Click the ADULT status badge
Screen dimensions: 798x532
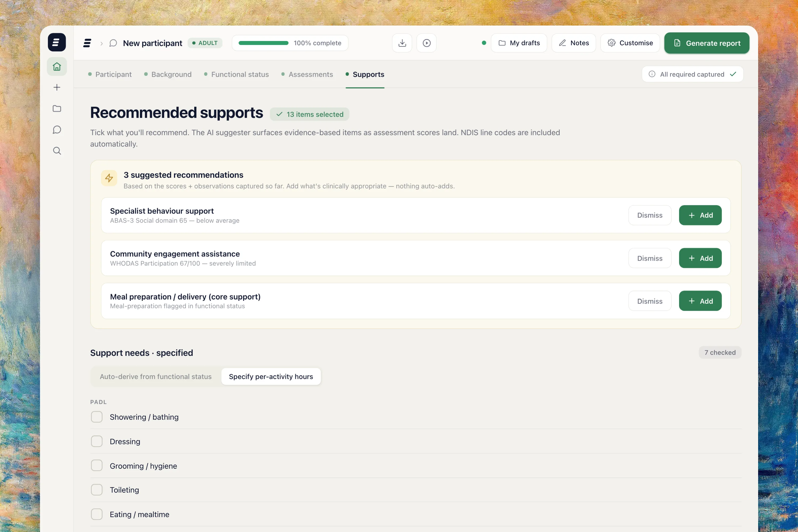pos(205,43)
